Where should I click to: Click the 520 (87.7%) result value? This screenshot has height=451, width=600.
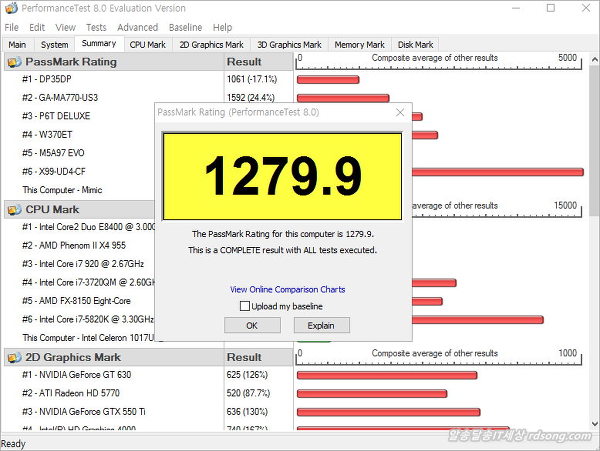click(248, 393)
